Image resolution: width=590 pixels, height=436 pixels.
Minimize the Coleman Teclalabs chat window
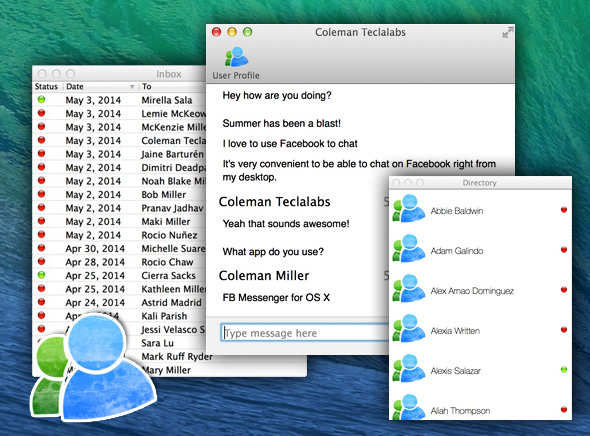232,32
